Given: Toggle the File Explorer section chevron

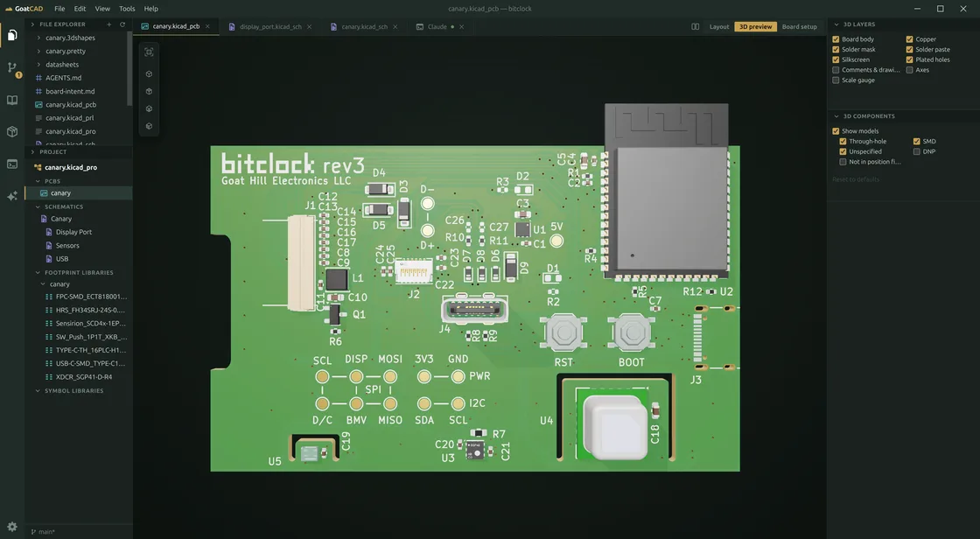Looking at the screenshot, I should [32, 24].
